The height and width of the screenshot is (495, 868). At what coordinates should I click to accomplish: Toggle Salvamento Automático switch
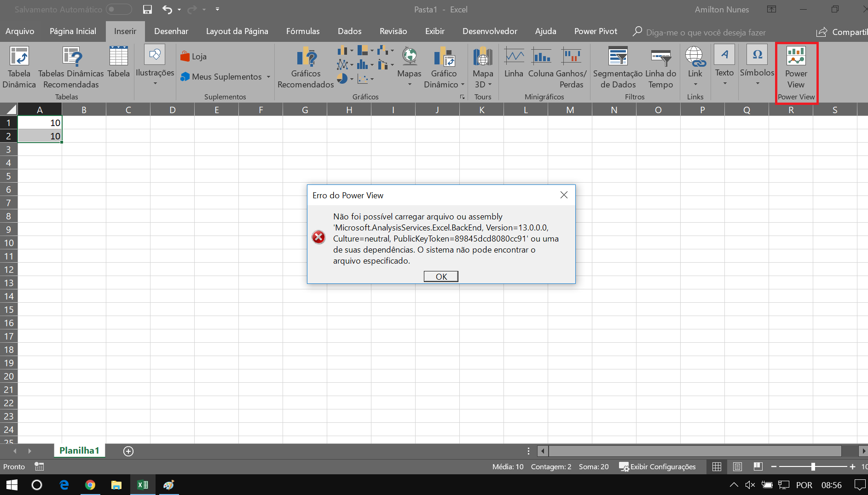tap(119, 10)
